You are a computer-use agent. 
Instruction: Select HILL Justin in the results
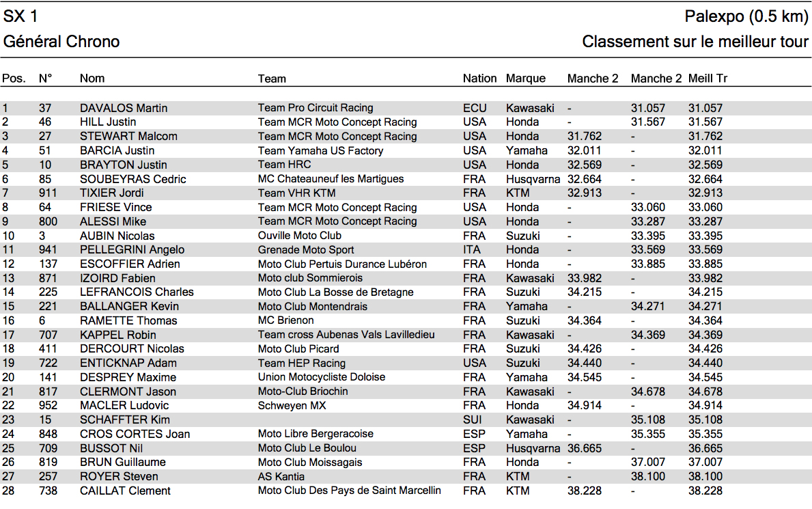point(108,122)
